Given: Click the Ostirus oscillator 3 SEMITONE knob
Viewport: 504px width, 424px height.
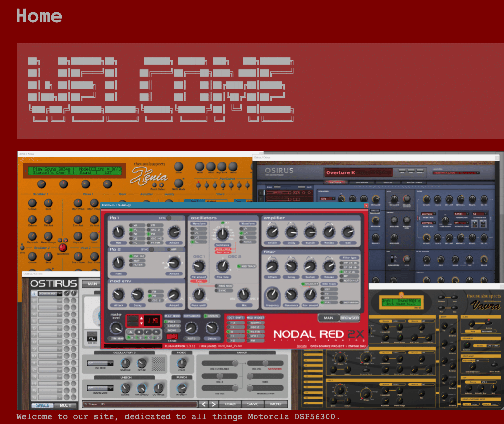Looking at the screenshot, I should point(125,363).
